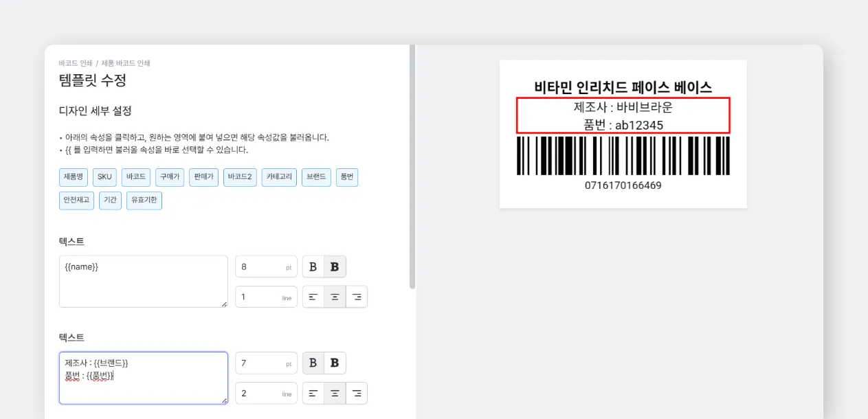Go to 제품 바코드 인쇄 page

tap(127, 63)
